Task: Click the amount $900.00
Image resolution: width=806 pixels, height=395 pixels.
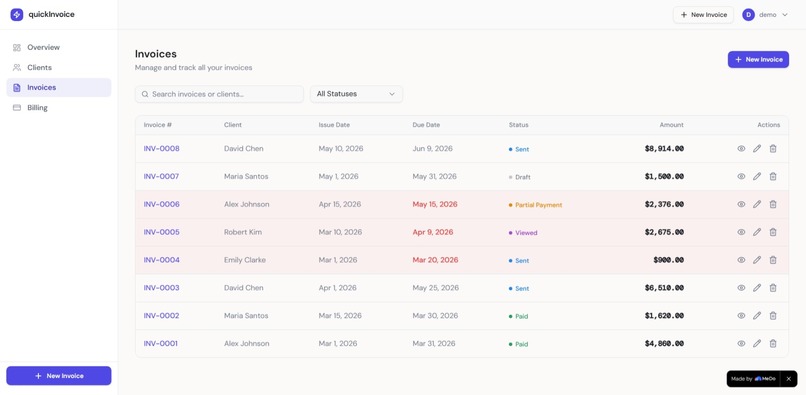Action: click(x=669, y=260)
